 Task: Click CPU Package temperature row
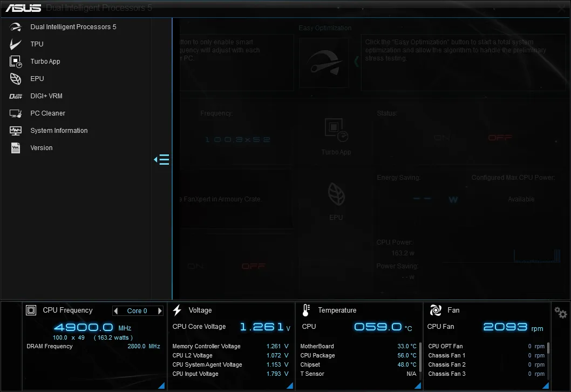click(358, 356)
